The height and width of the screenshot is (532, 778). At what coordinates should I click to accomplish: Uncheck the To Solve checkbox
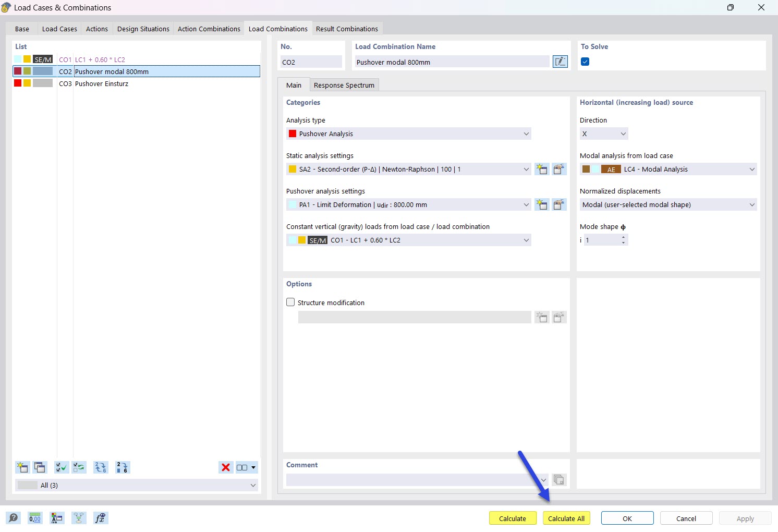[585, 61]
